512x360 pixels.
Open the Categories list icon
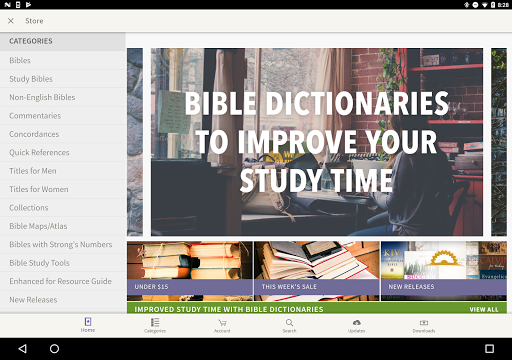point(155,322)
